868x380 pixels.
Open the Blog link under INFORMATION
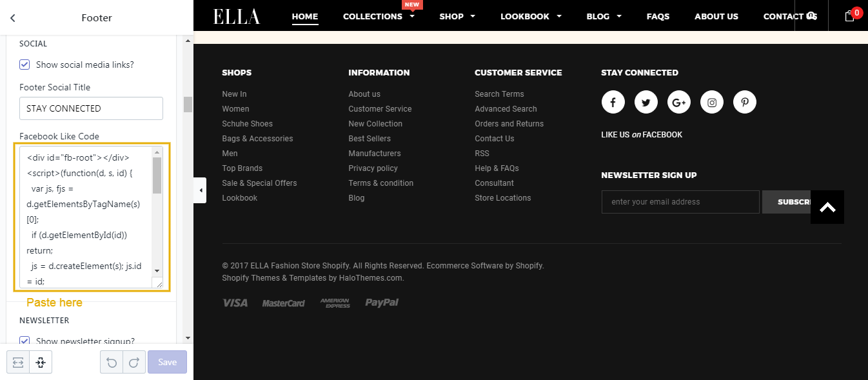(357, 198)
